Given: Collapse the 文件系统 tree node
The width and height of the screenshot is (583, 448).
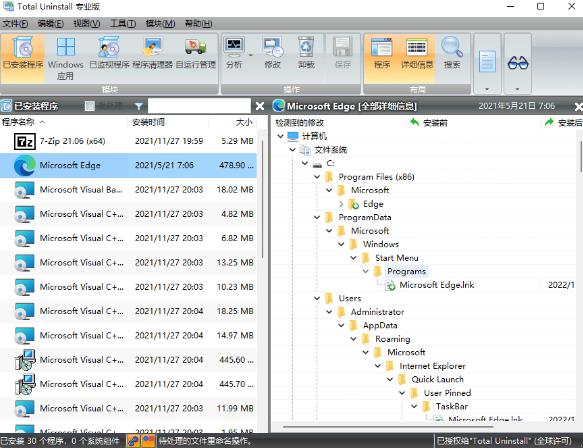Looking at the screenshot, I should (293, 150).
